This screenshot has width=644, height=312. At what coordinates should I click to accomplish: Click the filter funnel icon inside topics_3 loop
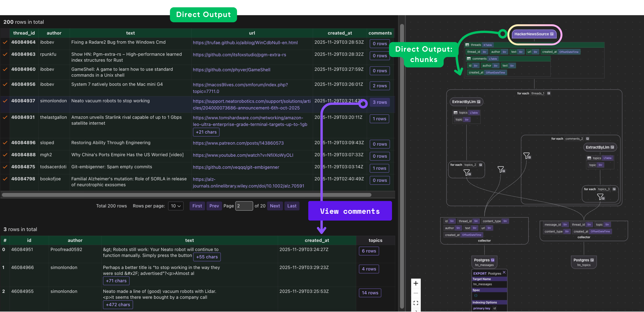point(600,197)
